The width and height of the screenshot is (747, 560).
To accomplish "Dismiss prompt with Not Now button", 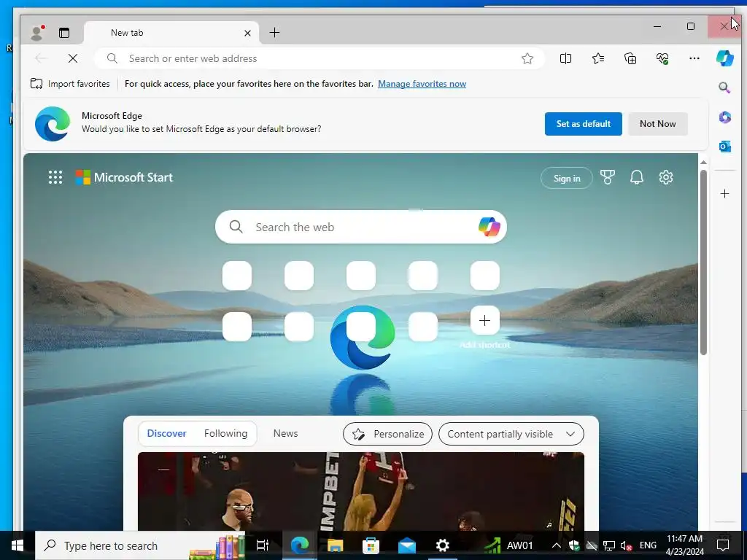I will coord(657,124).
